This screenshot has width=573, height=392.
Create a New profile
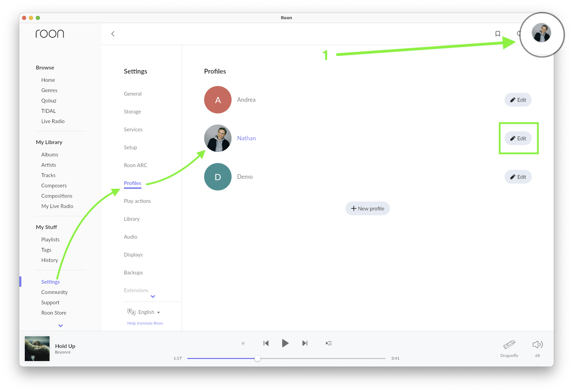(368, 208)
